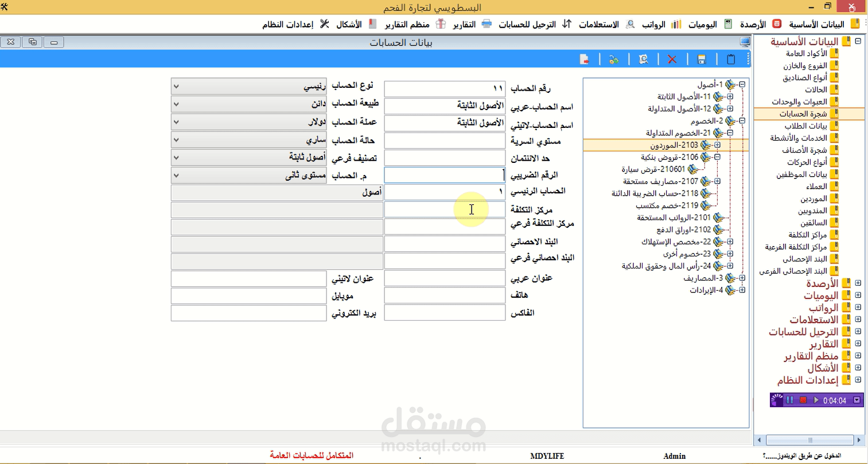Open the الأرصدة menu
The image size is (868, 464).
[760, 24]
